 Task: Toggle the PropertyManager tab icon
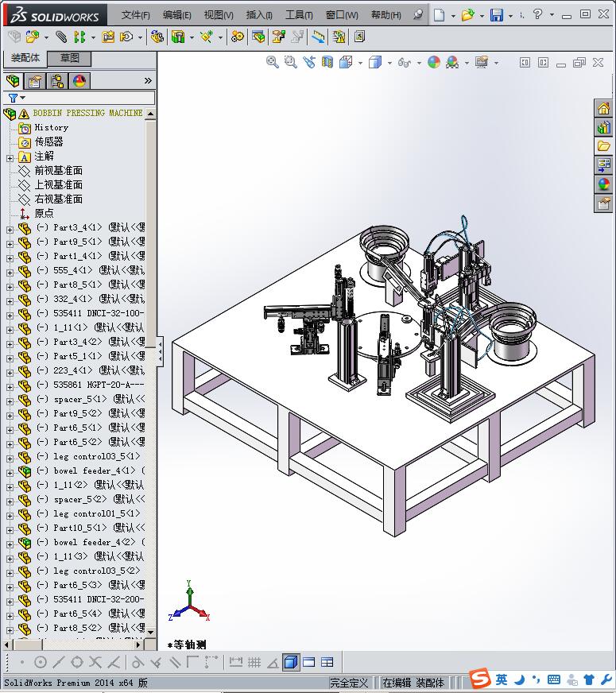(34, 81)
